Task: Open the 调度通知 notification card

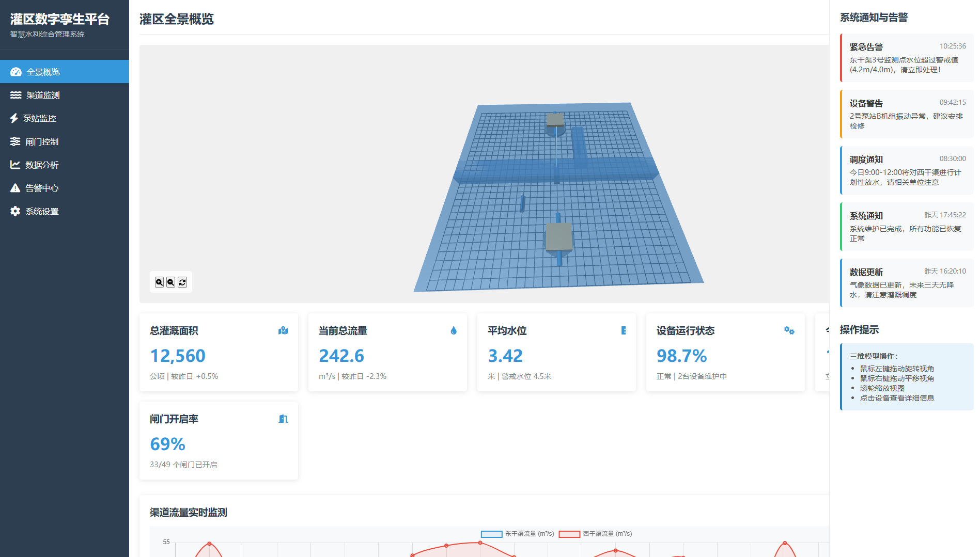Action: pyautogui.click(x=907, y=170)
